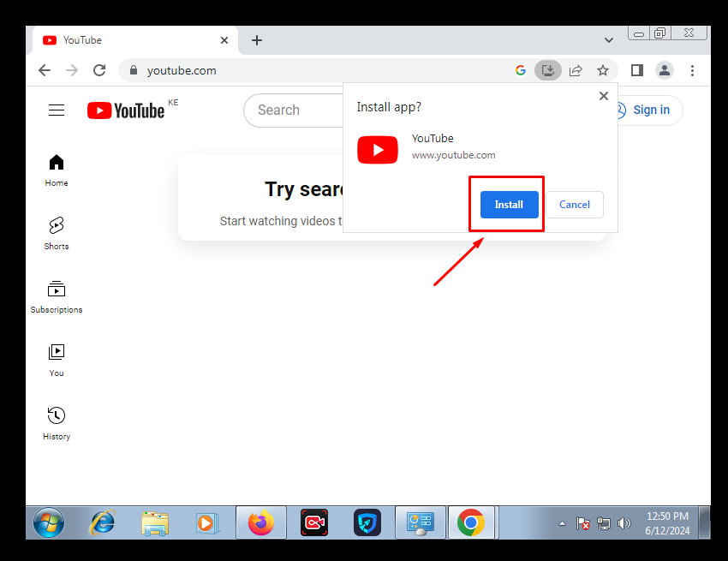Click the taskbar clock showing 12:50 PM
This screenshot has height=561, width=728.
click(667, 523)
